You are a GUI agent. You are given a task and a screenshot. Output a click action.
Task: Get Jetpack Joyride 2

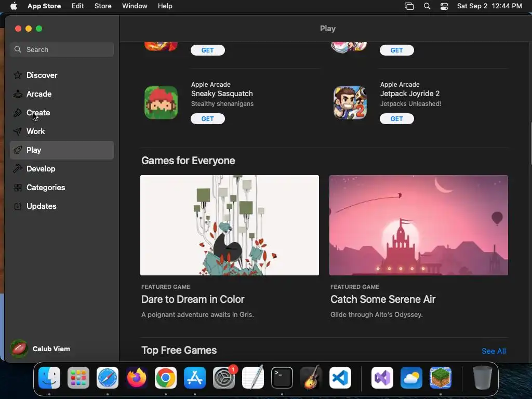pyautogui.click(x=396, y=119)
